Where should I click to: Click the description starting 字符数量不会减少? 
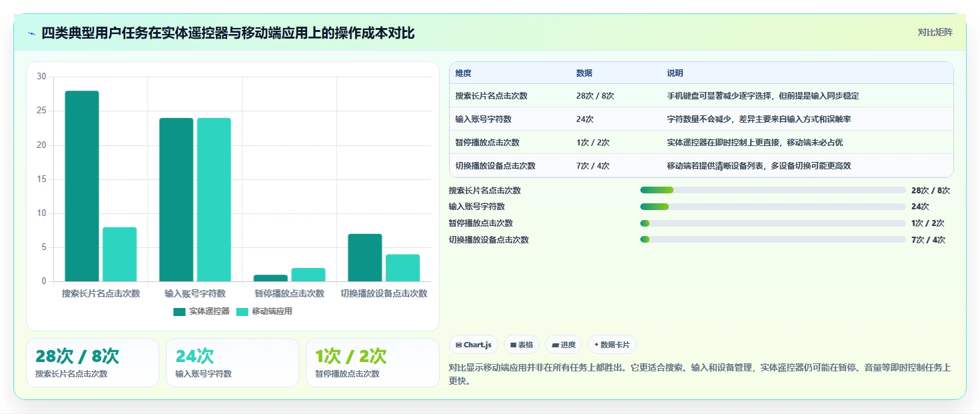pos(759,119)
